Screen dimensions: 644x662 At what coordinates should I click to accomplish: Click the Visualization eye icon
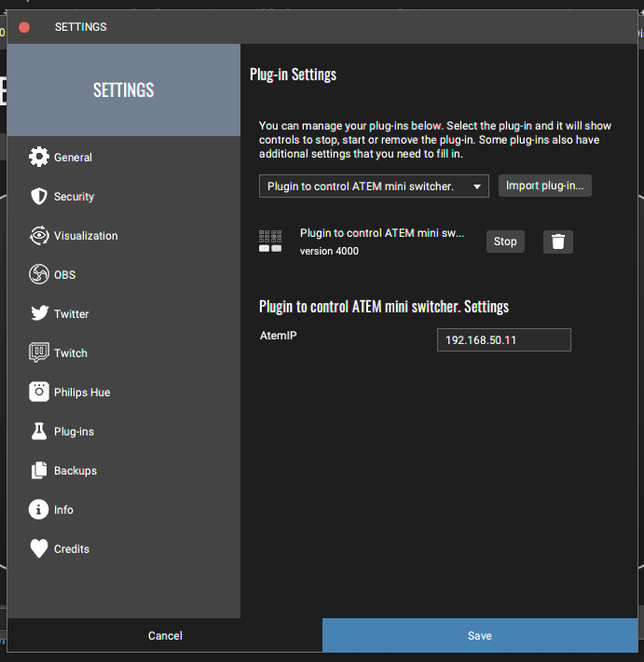[x=39, y=236]
